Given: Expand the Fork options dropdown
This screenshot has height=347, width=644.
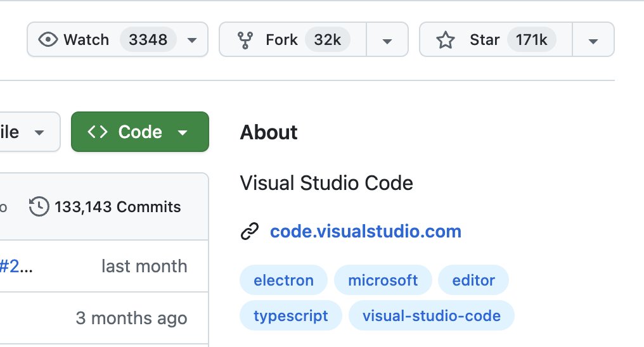Looking at the screenshot, I should tap(387, 40).
